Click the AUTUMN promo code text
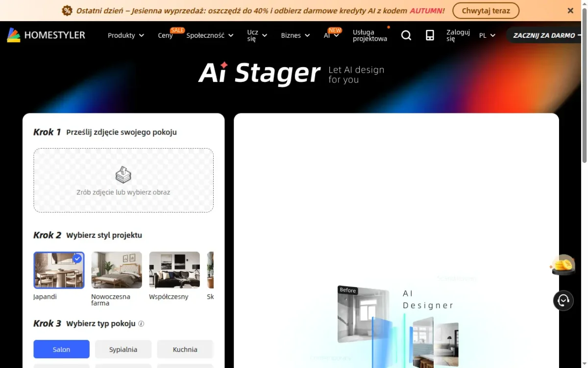The width and height of the screenshot is (588, 368). pos(426,10)
